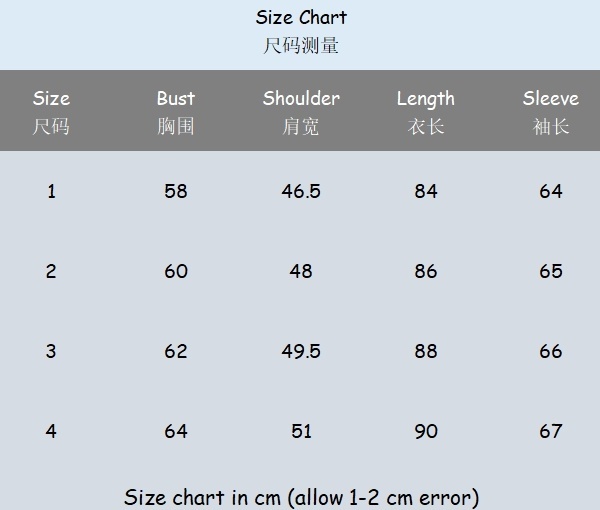Click bust value 58 for size 1
Image resolution: width=600 pixels, height=510 pixels.
click(176, 191)
